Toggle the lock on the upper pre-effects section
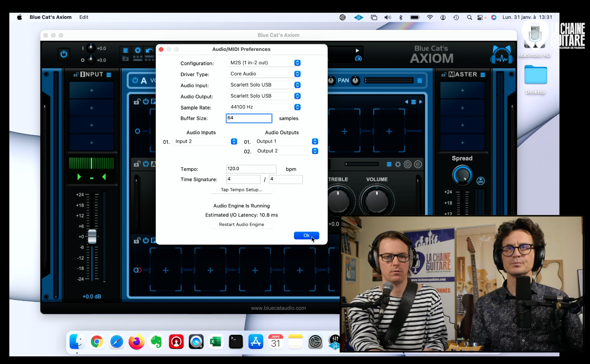 pyautogui.click(x=137, y=102)
